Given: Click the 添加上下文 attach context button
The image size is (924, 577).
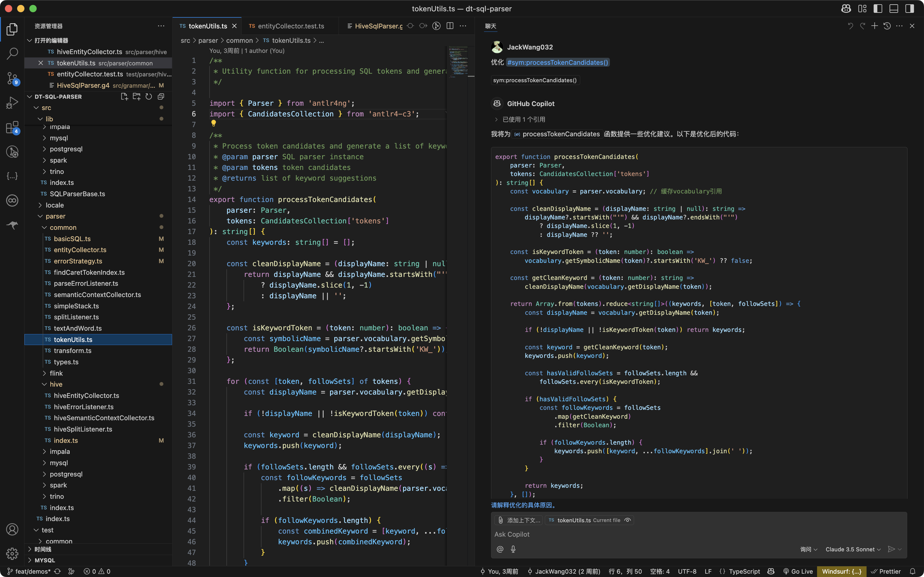Looking at the screenshot, I should click(x=519, y=520).
